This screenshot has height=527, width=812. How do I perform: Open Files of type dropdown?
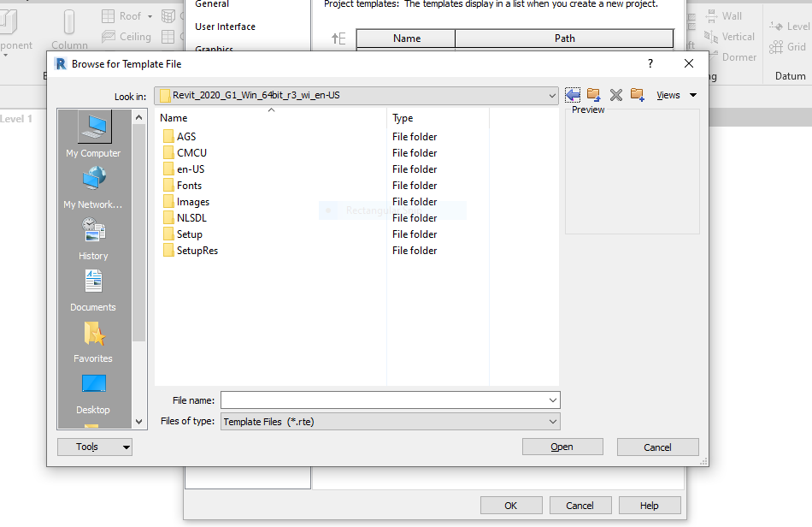[x=391, y=421]
